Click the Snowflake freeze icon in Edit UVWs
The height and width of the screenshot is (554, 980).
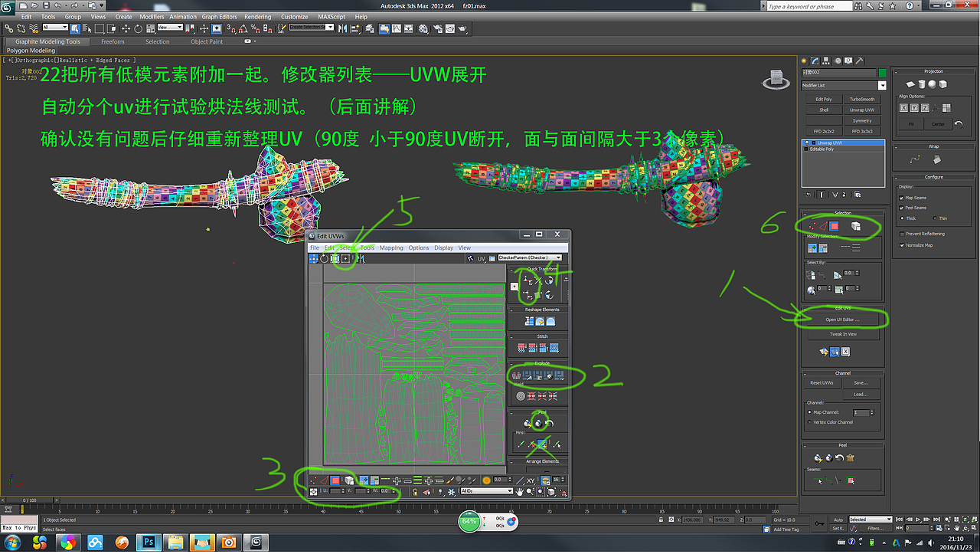pyautogui.click(x=452, y=491)
